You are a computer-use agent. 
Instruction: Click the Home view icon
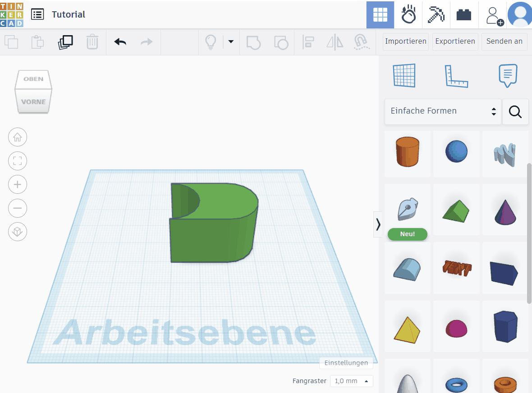[18, 137]
